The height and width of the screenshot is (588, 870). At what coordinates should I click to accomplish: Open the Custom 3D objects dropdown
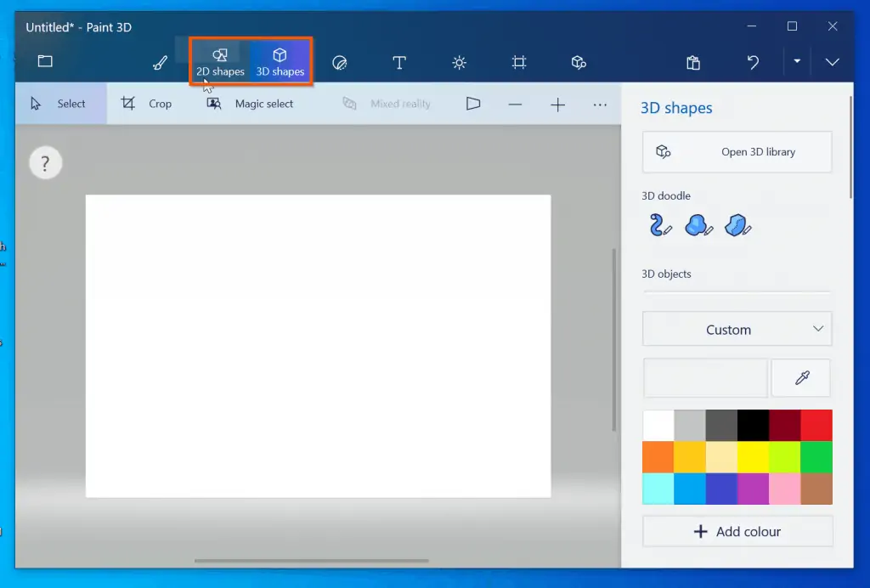point(737,329)
